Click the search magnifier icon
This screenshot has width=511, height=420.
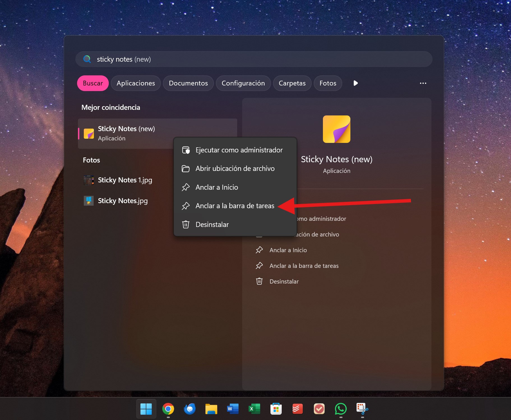click(87, 59)
